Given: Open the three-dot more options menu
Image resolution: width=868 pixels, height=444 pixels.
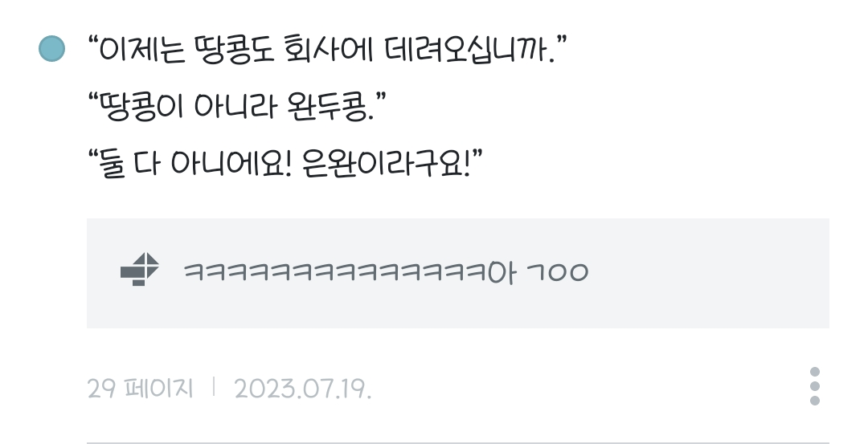Looking at the screenshot, I should click(814, 386).
